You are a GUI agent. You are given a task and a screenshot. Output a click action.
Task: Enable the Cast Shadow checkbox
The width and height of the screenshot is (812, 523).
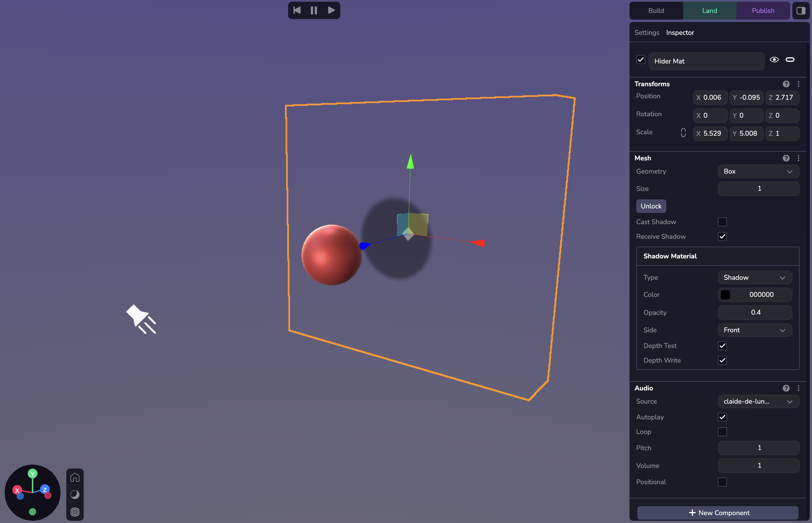click(x=722, y=222)
